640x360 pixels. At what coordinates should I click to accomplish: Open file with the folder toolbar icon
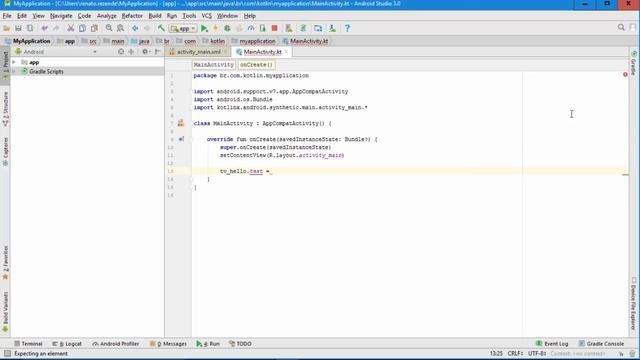click(7, 28)
